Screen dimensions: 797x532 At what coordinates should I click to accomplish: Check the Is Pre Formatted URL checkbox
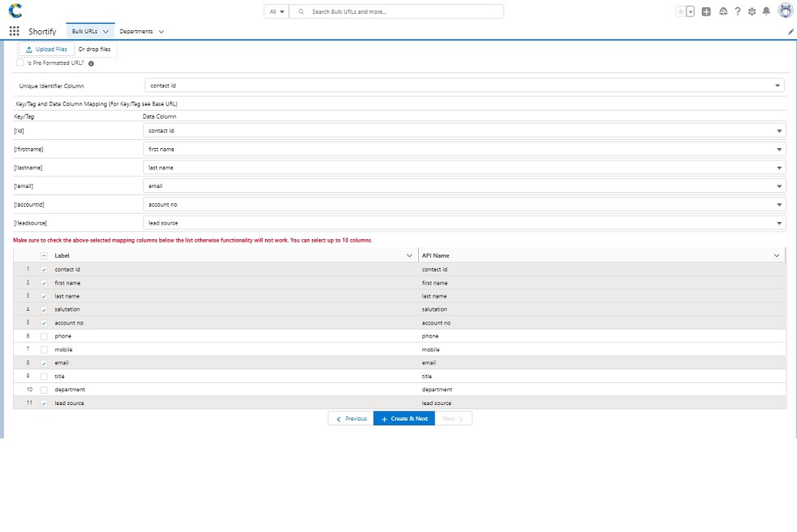(20, 63)
